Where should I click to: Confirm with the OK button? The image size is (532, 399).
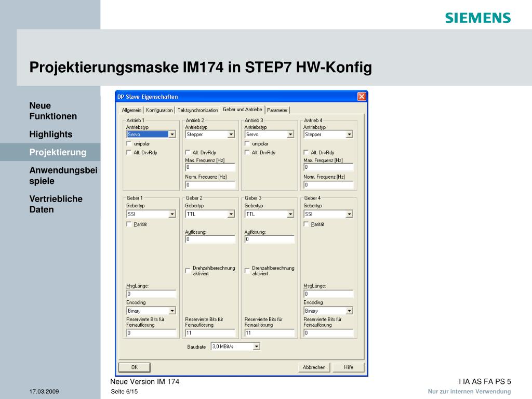(135, 367)
